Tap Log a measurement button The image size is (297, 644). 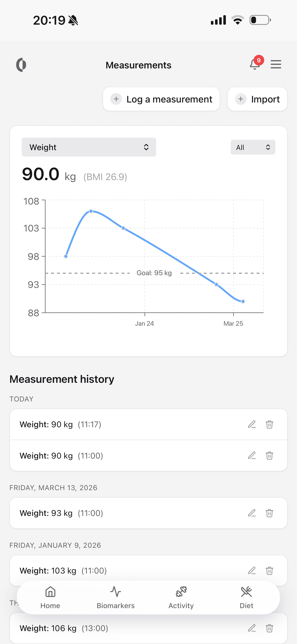(x=161, y=99)
